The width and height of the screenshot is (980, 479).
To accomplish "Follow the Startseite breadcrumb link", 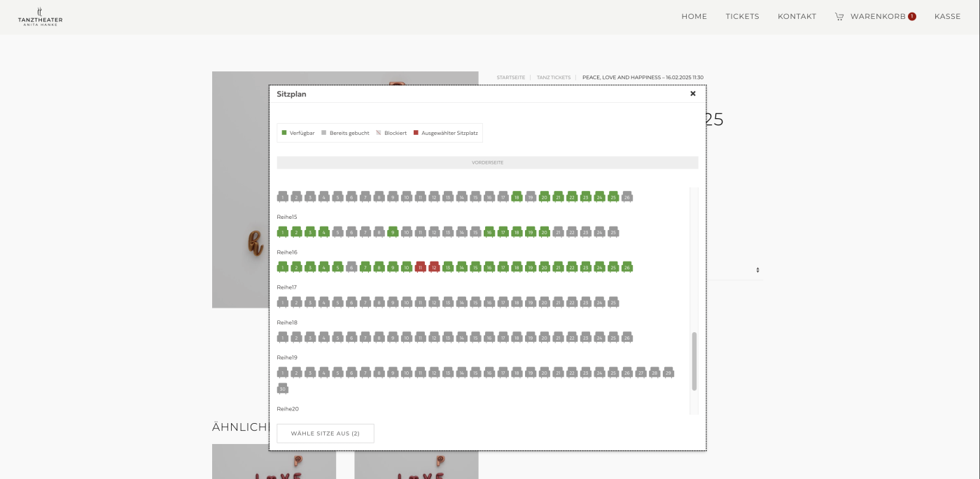I will click(510, 78).
